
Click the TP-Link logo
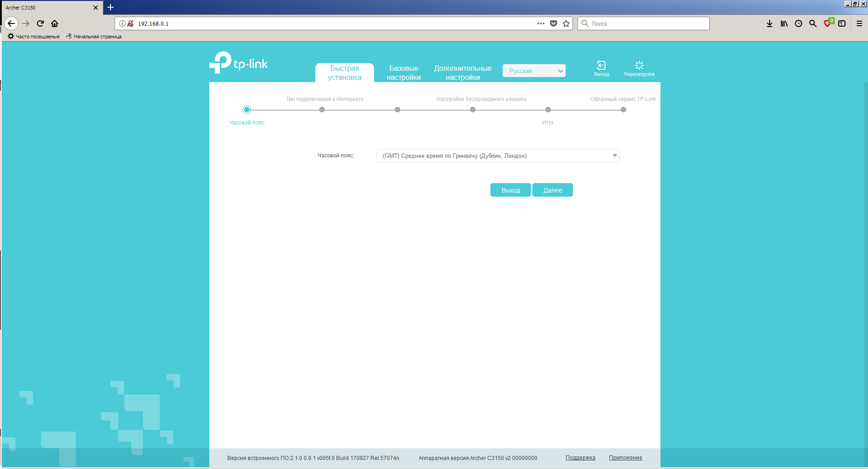[239, 63]
